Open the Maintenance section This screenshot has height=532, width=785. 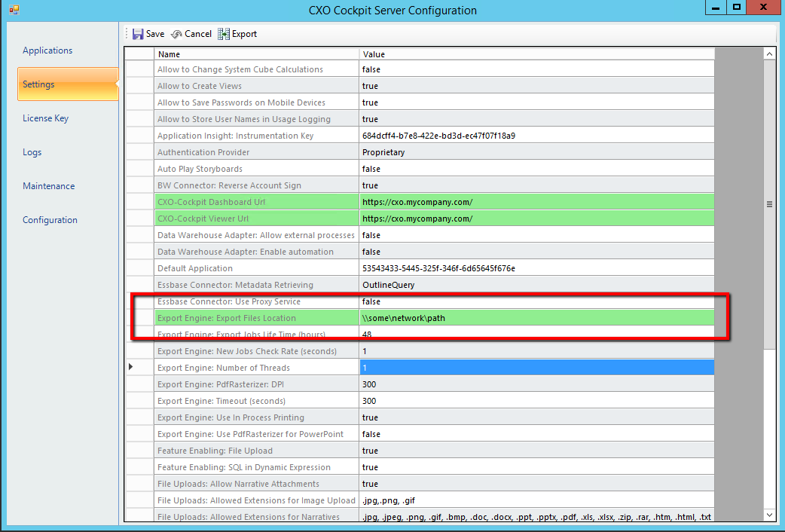coord(48,186)
